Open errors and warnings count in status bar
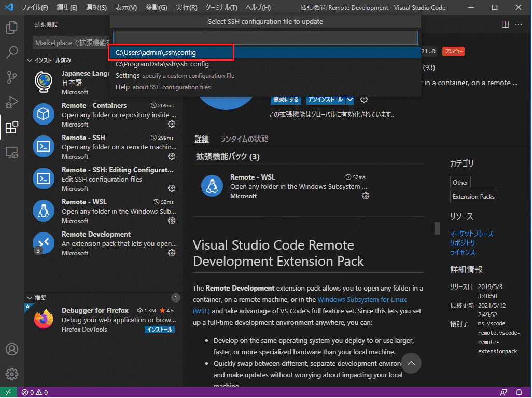 [35, 393]
